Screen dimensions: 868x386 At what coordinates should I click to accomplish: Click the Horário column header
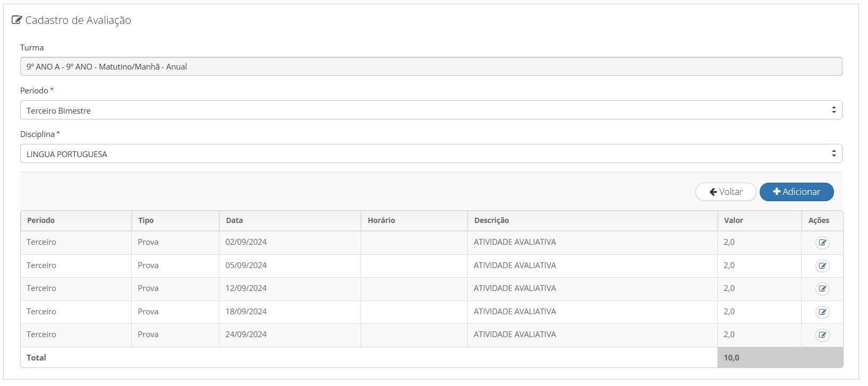[381, 220]
